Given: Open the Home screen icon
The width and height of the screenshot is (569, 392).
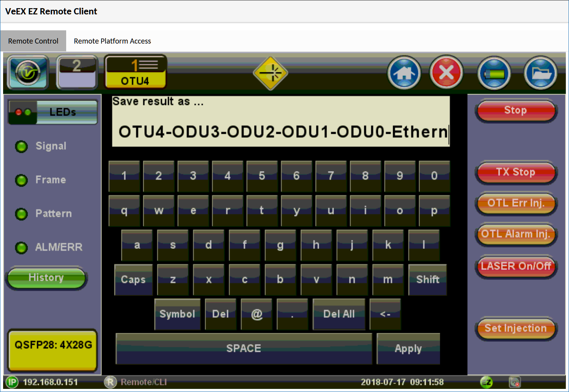Looking at the screenshot, I should (404, 73).
